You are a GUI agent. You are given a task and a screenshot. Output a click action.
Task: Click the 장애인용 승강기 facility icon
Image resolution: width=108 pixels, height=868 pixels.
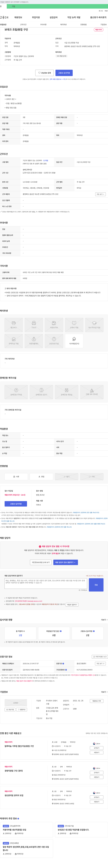(41, 392)
